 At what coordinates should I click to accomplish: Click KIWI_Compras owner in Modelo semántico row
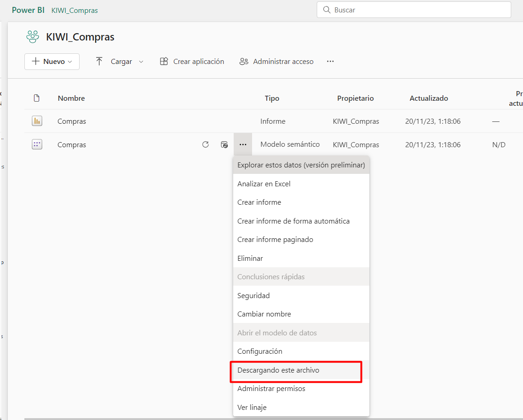pos(356,144)
